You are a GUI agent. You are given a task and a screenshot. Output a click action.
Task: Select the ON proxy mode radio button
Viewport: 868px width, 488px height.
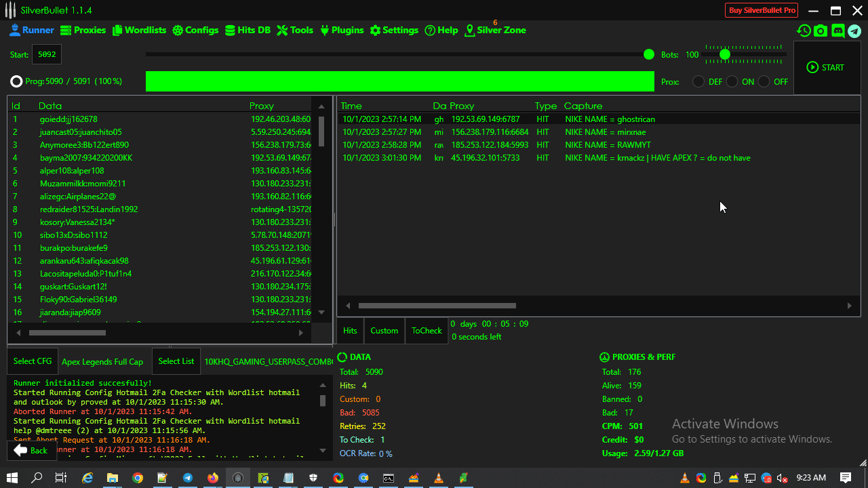click(732, 81)
